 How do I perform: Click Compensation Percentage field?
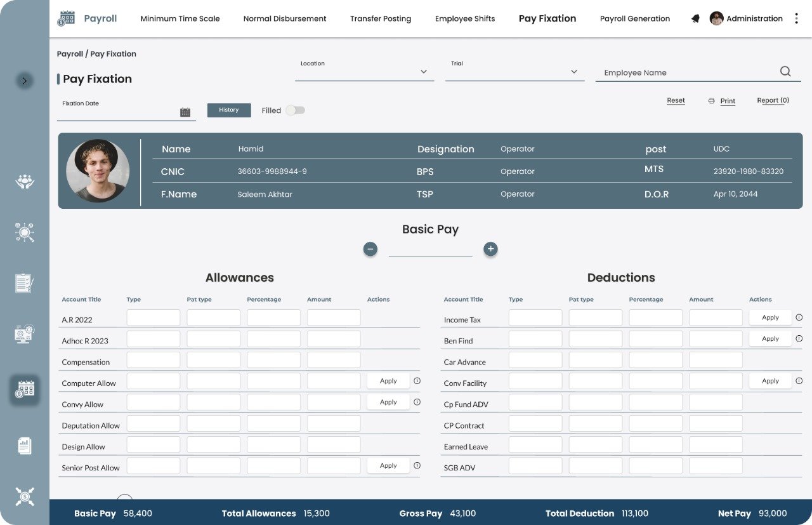pyautogui.click(x=273, y=360)
